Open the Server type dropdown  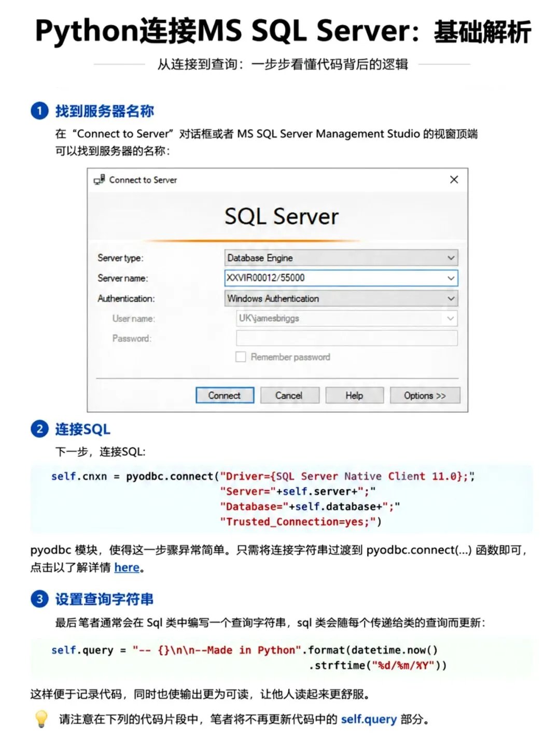(341, 258)
